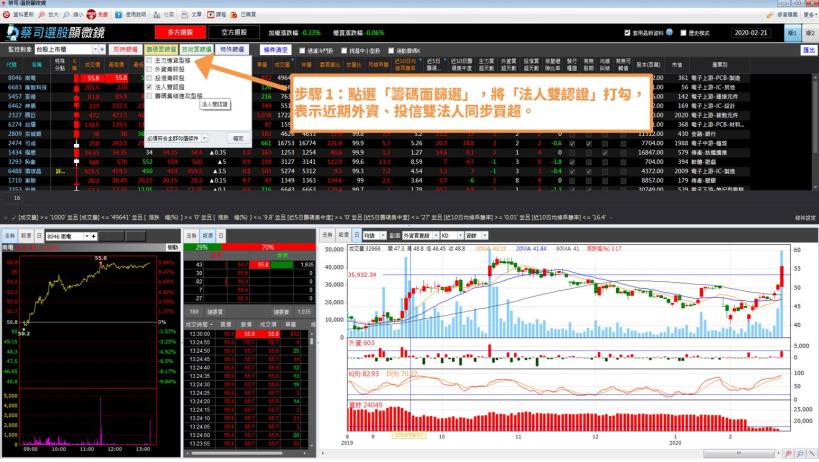819x462 pixels.
Task: Select the 日 tab above candlestick chart
Action: [357, 235]
